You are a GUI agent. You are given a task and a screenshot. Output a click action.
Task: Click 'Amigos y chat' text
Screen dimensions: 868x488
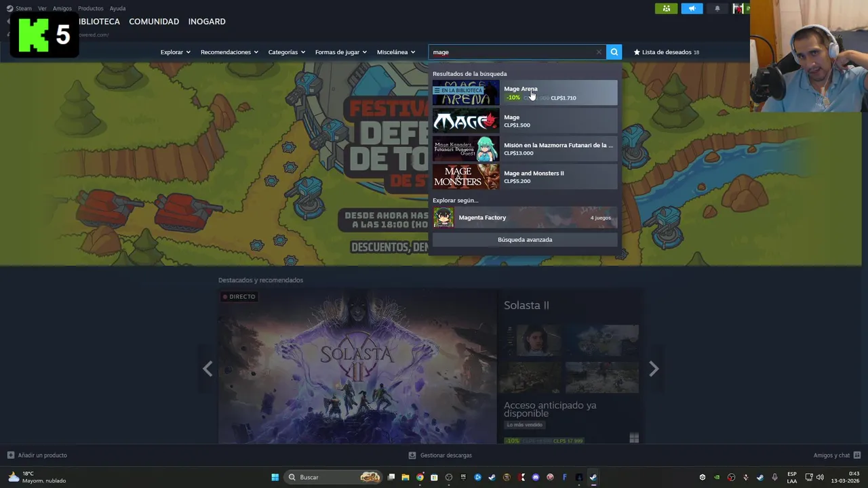[831, 455]
